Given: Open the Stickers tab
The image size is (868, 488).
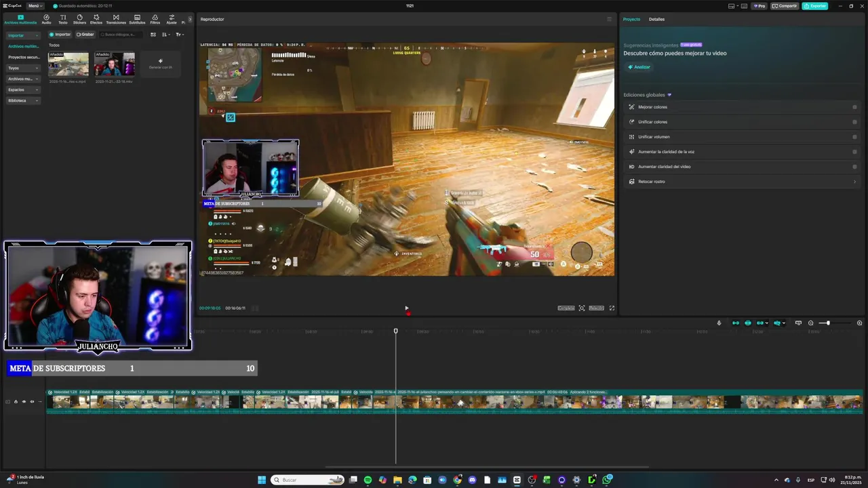Looking at the screenshot, I should pos(79,19).
